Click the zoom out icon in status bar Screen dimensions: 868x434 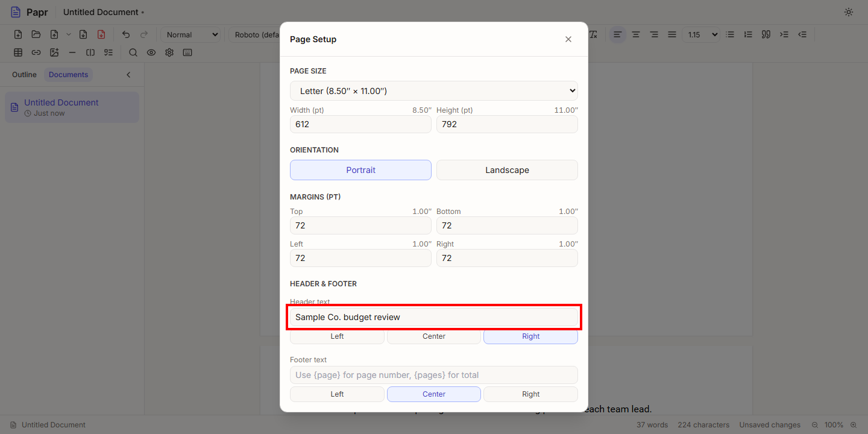click(815, 425)
